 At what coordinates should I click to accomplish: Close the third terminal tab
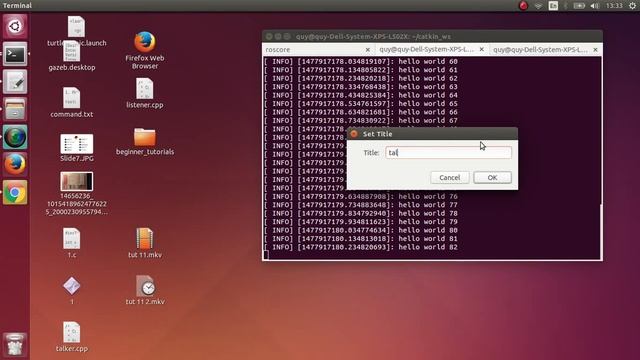click(x=596, y=49)
